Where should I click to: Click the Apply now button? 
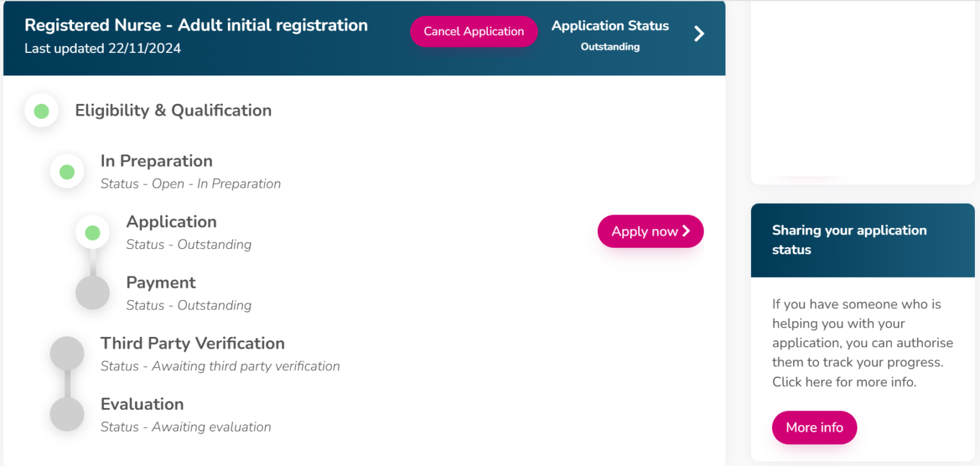coord(650,231)
